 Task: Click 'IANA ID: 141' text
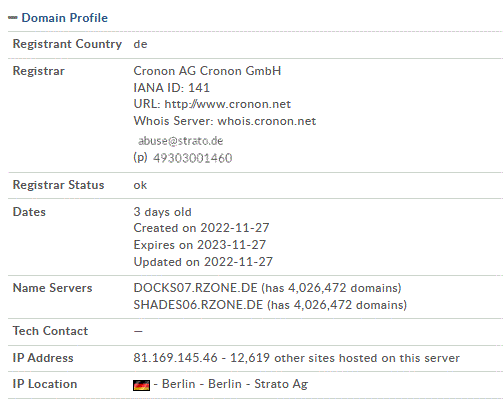click(171, 88)
